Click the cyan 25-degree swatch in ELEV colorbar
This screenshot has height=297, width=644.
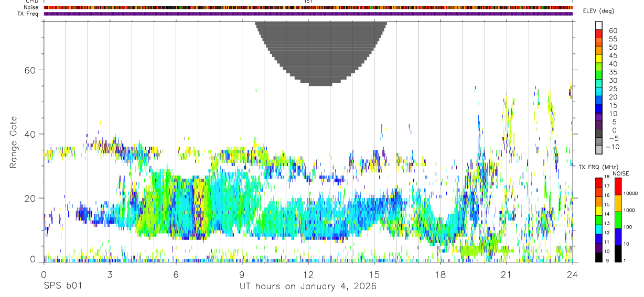599,92
